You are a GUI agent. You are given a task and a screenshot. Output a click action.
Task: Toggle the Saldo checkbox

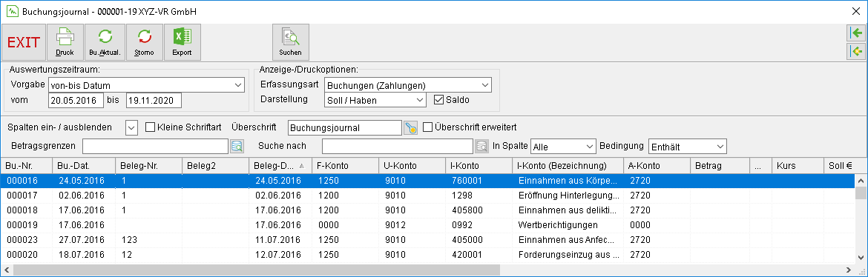point(438,100)
